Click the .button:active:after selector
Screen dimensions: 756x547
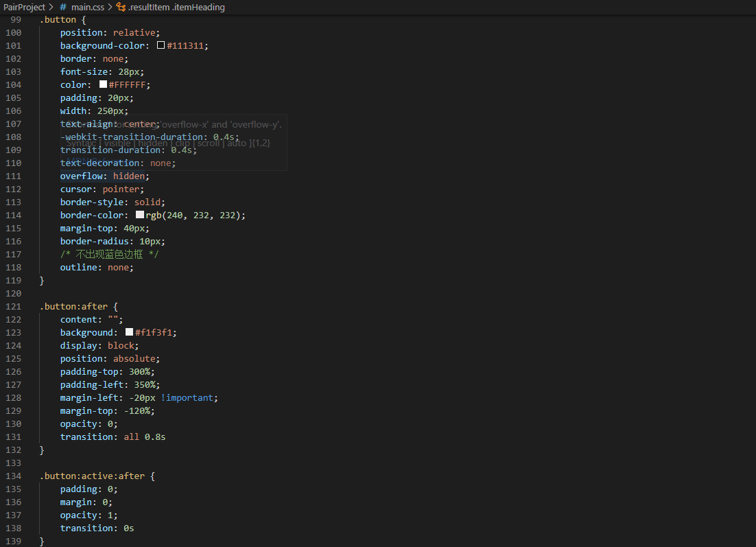(92, 476)
